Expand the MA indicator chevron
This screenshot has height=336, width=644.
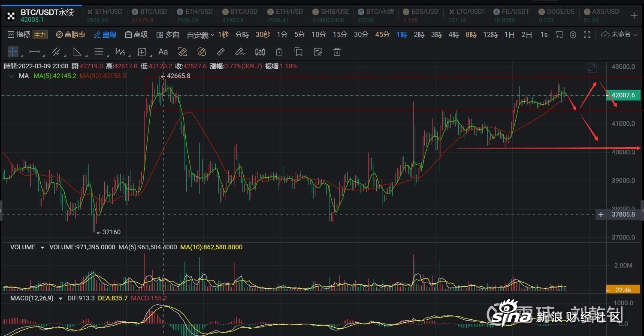pyautogui.click(x=10, y=76)
